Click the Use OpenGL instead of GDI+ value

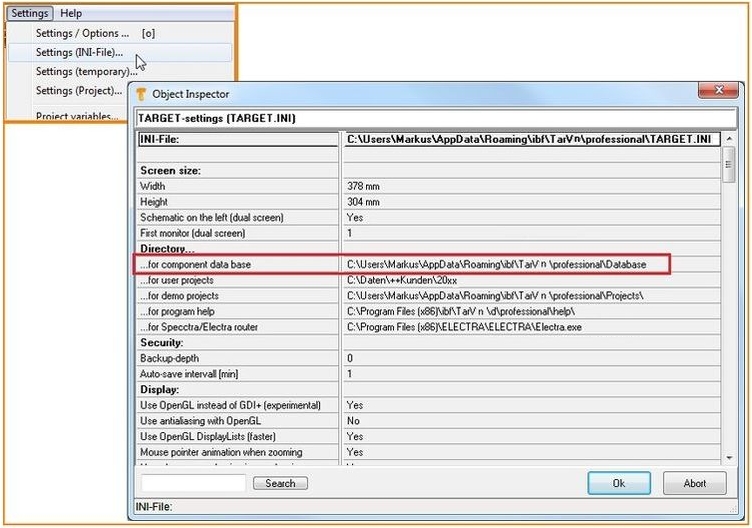tap(354, 405)
